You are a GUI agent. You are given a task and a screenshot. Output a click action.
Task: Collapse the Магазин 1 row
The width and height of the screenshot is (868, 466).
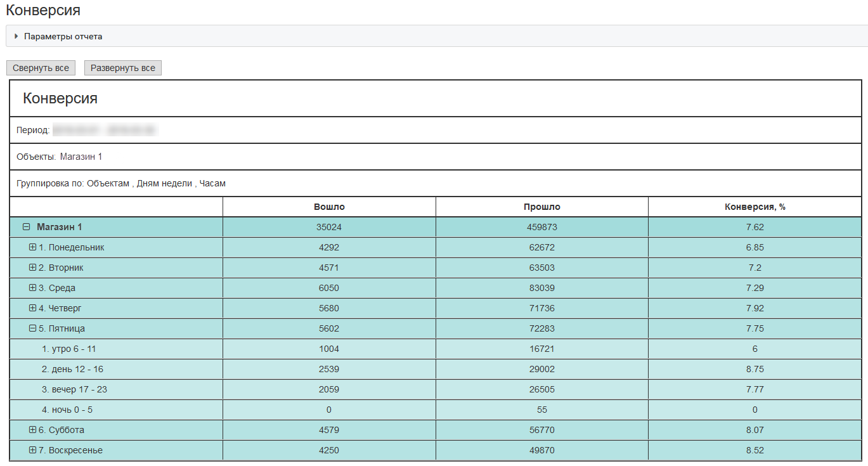(27, 227)
